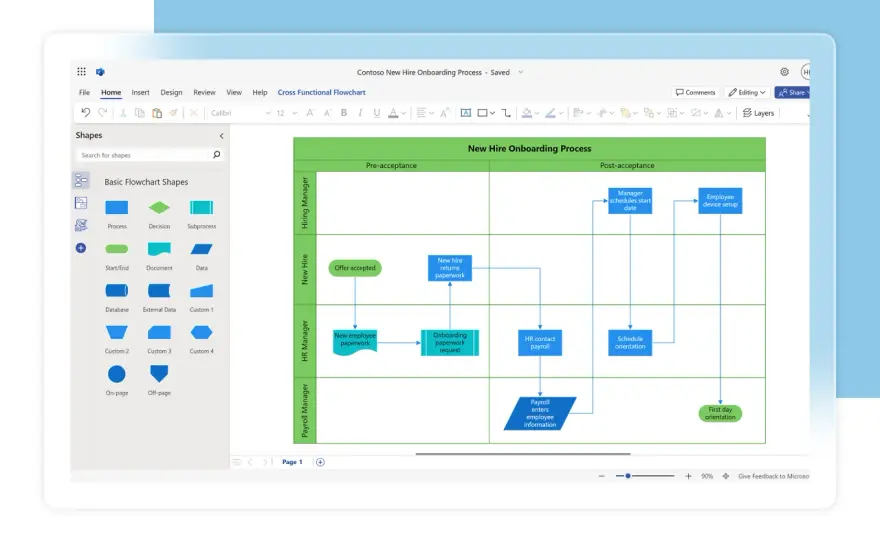880x540 pixels.
Task: Apply shape fill bucket color
Action: point(526,113)
